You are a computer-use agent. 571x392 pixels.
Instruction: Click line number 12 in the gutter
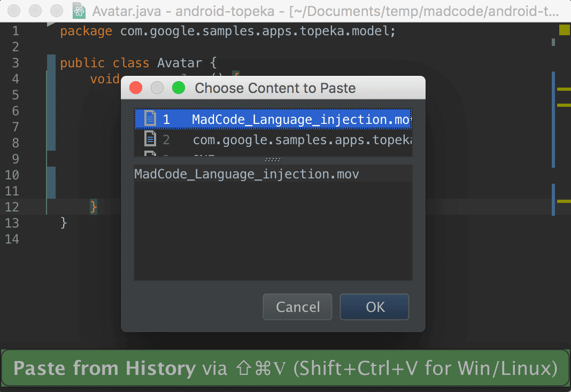[x=12, y=207]
